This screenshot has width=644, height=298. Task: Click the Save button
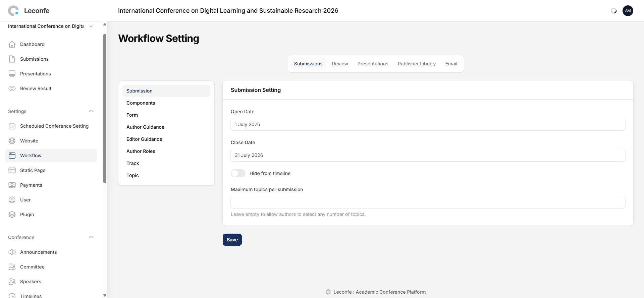(232, 240)
